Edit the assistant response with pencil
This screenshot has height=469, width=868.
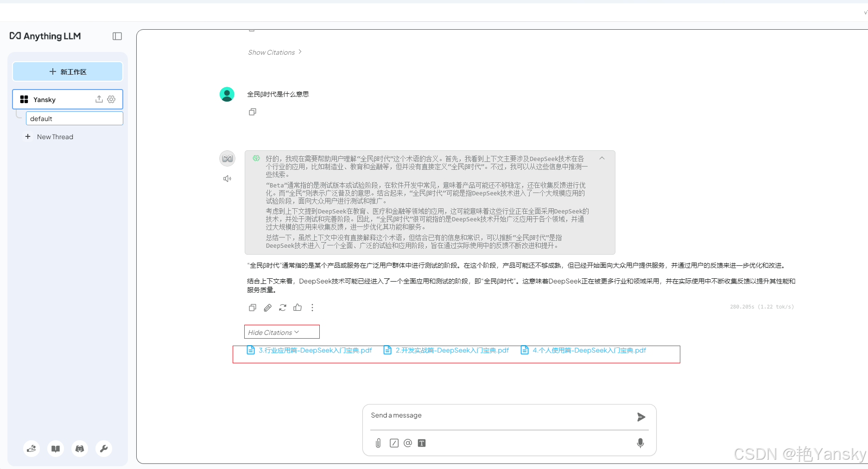pyautogui.click(x=267, y=308)
